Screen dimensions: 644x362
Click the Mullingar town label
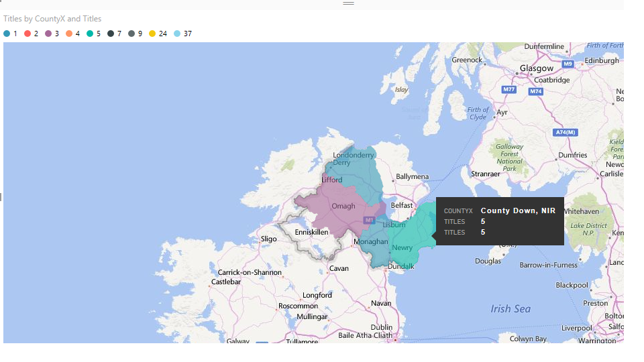pos(312,317)
